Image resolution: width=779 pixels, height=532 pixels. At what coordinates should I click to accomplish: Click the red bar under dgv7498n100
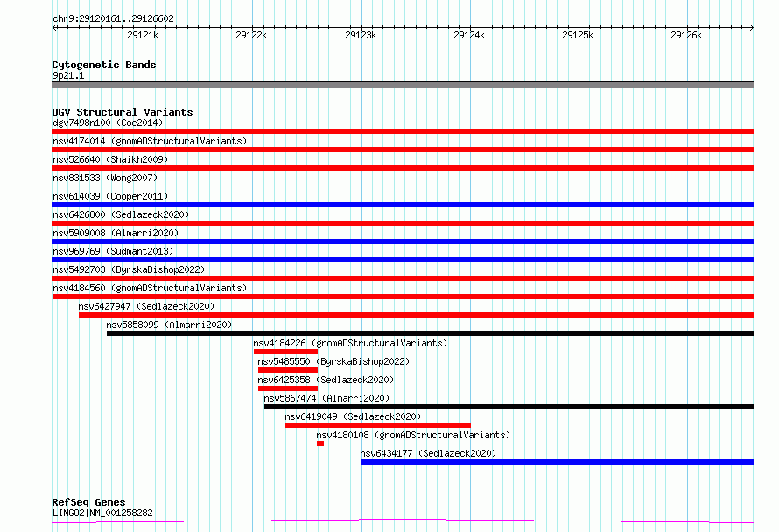(403, 131)
